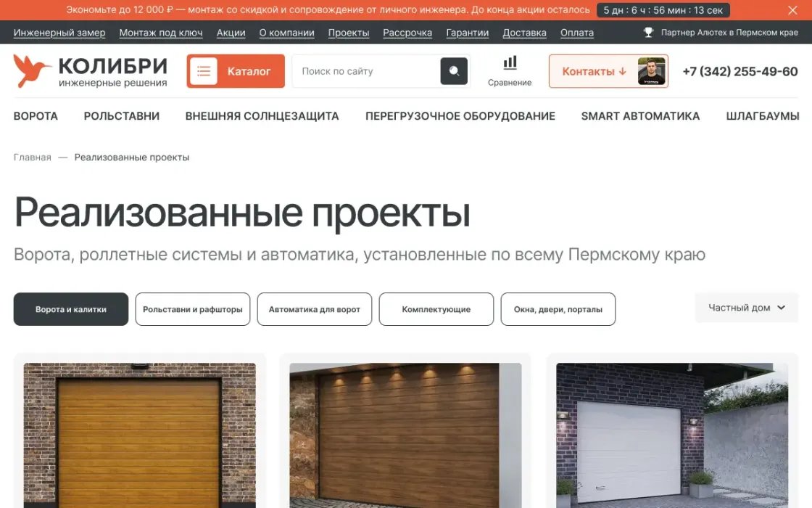Select ШЛАГБАУМЫ menu item
This screenshot has height=508, width=812.
[763, 116]
